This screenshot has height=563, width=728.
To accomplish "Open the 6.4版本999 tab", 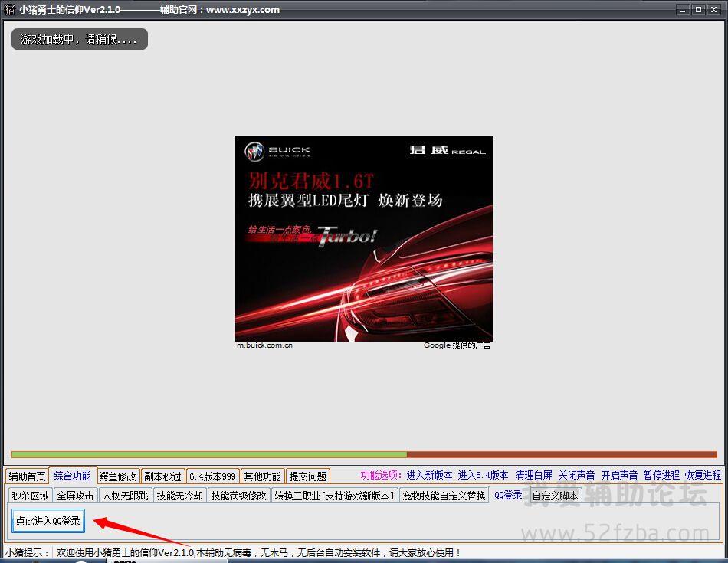I will pos(212,476).
